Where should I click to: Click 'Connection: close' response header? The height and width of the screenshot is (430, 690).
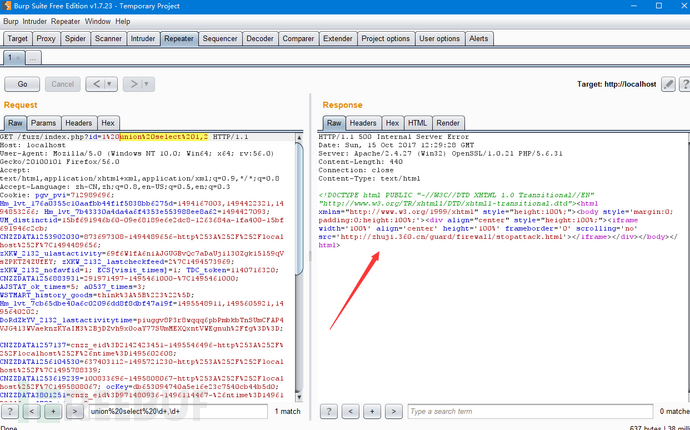point(356,170)
